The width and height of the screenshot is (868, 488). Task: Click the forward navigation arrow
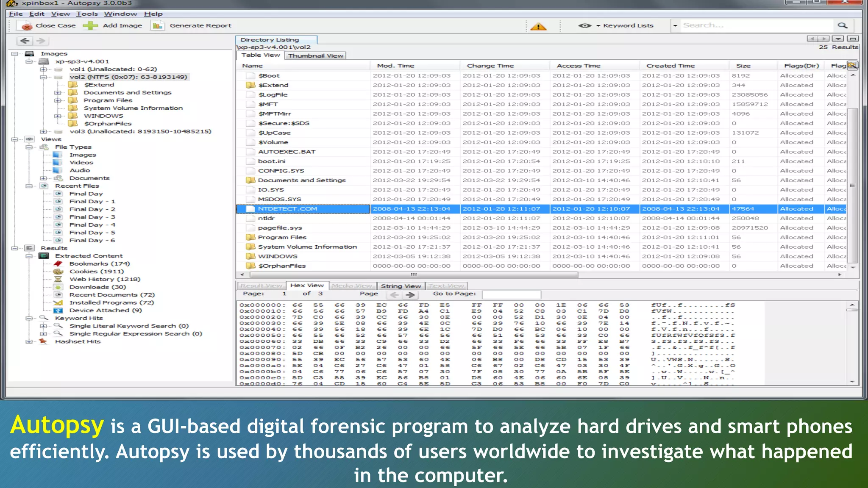[41, 41]
